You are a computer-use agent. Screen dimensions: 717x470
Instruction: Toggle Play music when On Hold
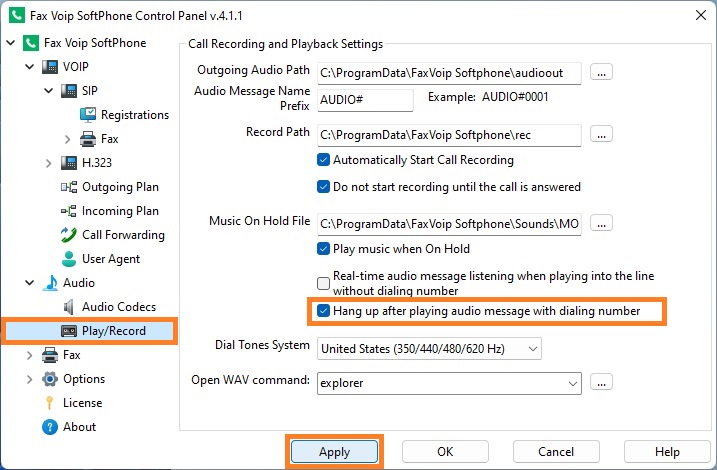[323, 249]
